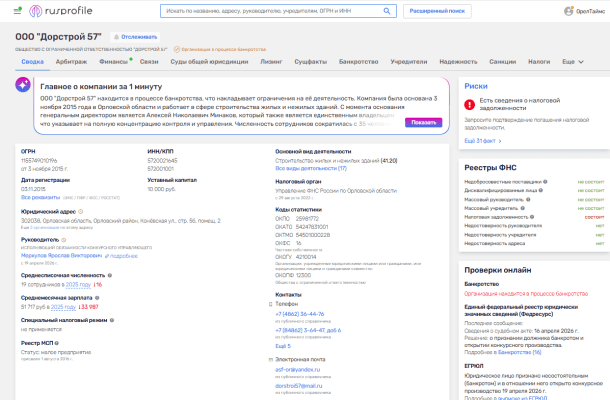Click the sparkle AI summary icon
Screen dimensions: 610x400
point(21,86)
